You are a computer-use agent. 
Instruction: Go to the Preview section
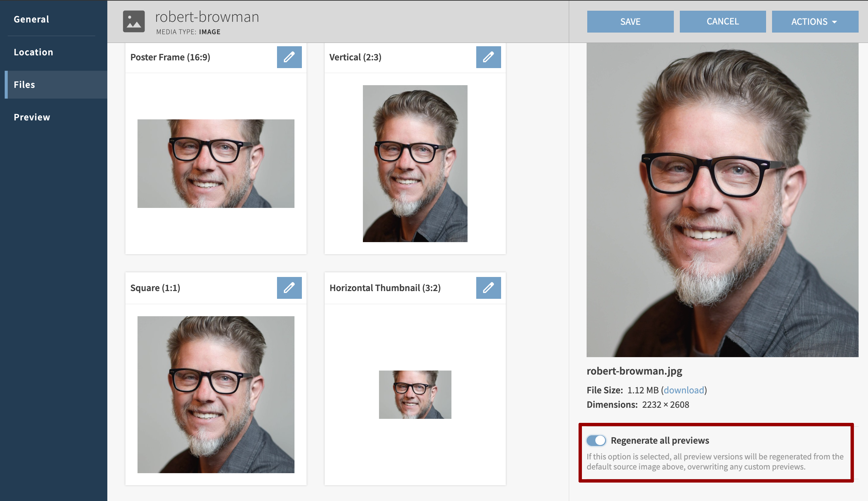(32, 117)
